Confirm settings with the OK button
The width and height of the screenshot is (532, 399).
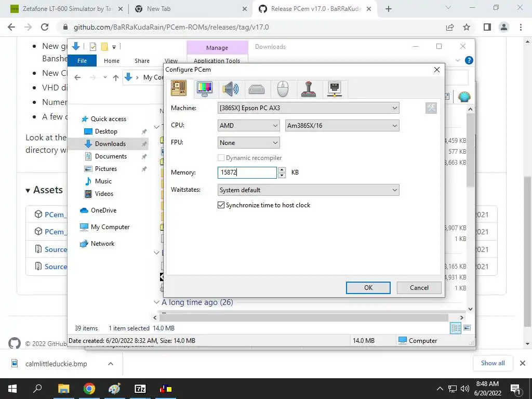pyautogui.click(x=368, y=288)
